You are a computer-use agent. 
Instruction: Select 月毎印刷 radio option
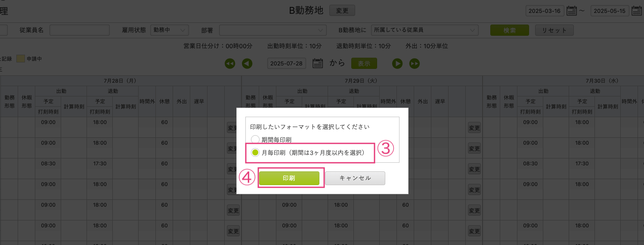click(x=255, y=152)
